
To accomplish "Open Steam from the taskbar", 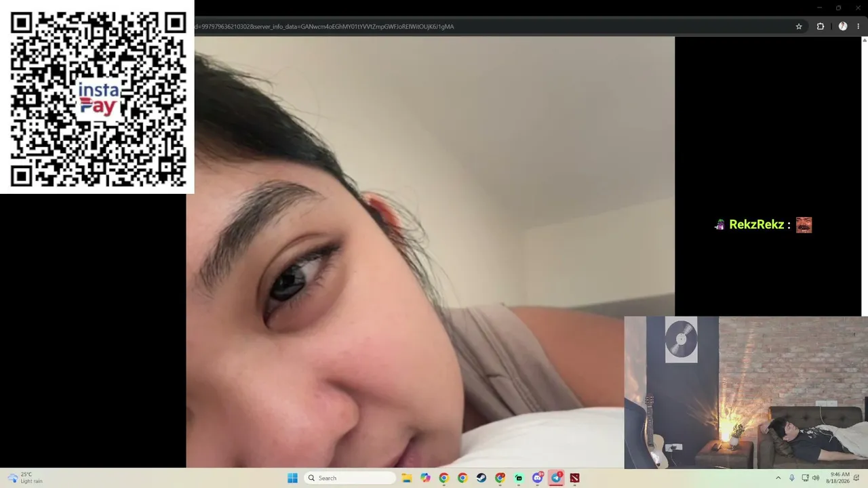I will pyautogui.click(x=481, y=478).
